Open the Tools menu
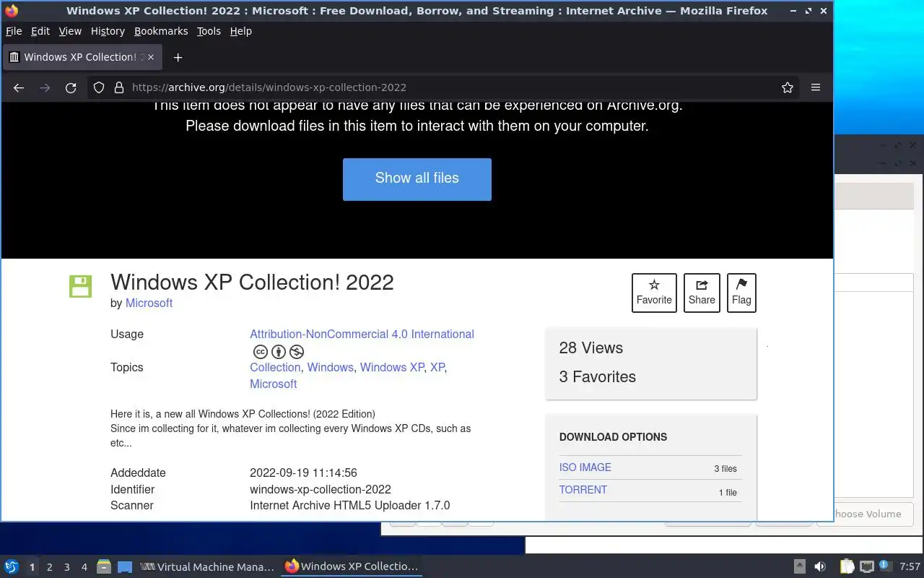Viewport: 924px width, 578px height. tap(209, 31)
